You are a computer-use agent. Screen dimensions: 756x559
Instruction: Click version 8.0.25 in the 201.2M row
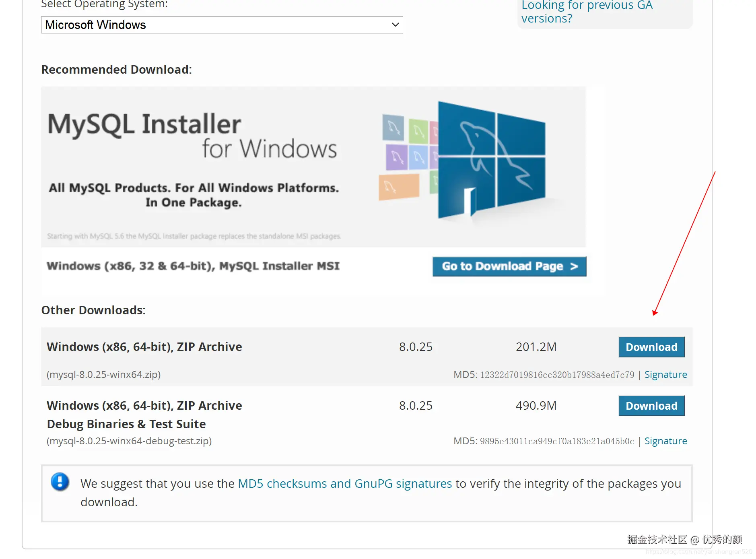(416, 347)
